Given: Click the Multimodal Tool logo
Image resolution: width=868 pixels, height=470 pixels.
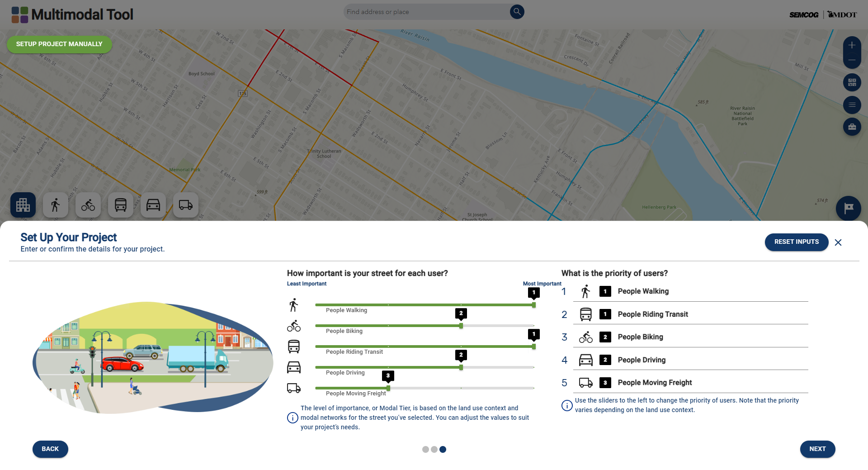Looking at the screenshot, I should coord(72,14).
